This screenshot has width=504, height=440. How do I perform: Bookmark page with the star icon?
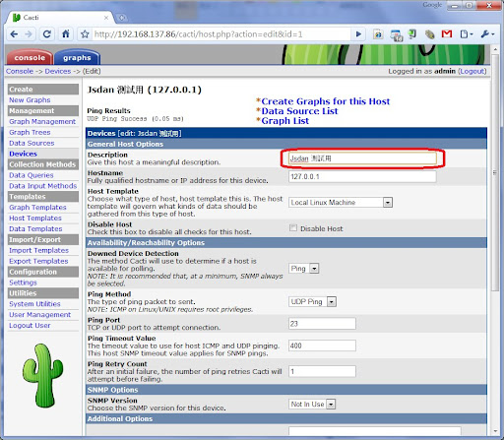(x=85, y=34)
